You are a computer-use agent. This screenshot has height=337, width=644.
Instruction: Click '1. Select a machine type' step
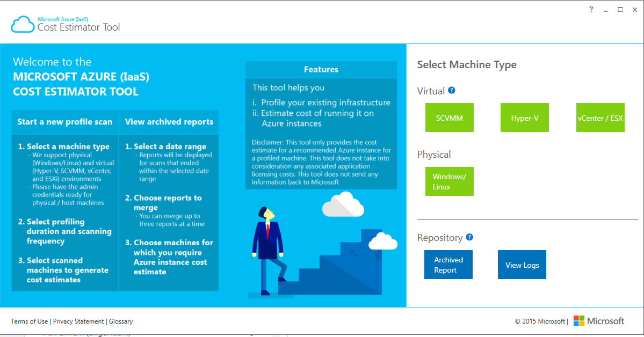coord(64,146)
